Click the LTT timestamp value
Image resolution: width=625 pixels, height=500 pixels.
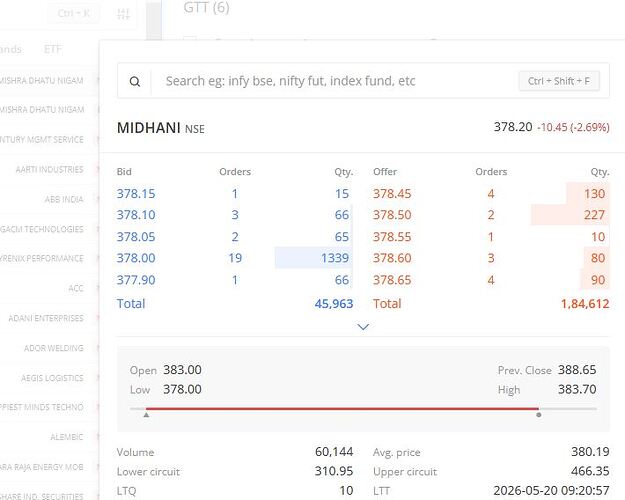551,490
